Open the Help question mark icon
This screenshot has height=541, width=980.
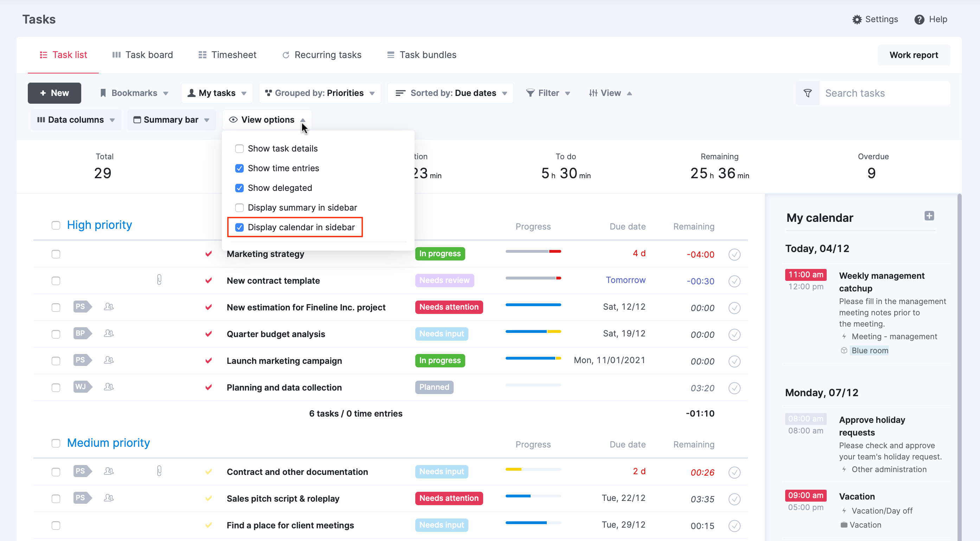point(919,19)
